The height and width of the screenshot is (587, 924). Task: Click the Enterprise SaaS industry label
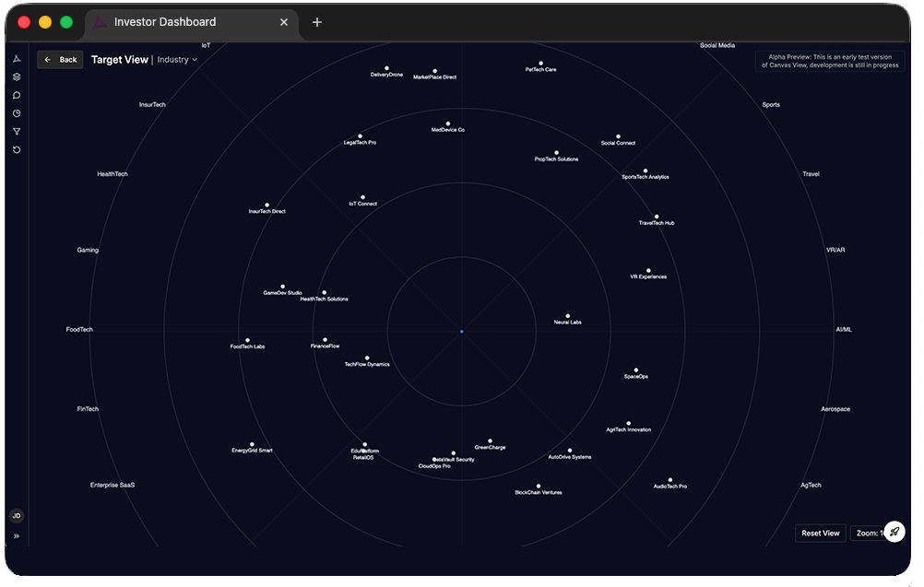click(x=113, y=485)
